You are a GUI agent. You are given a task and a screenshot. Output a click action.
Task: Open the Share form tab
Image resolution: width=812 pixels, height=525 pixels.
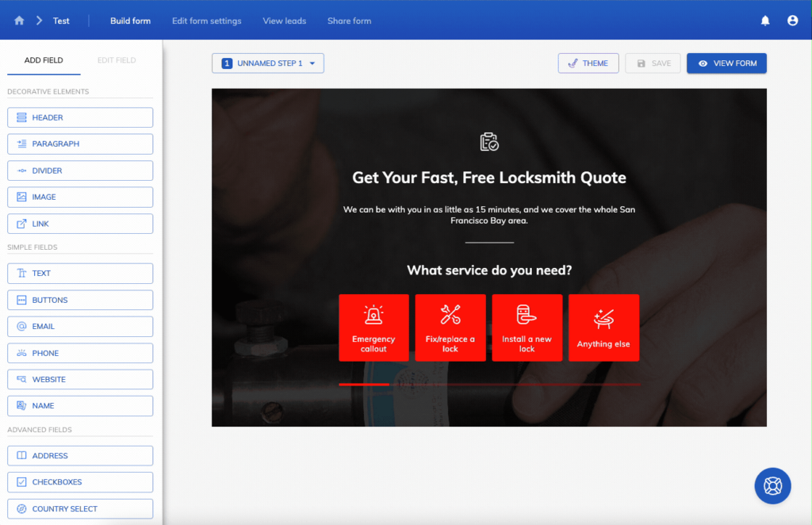[349, 21]
